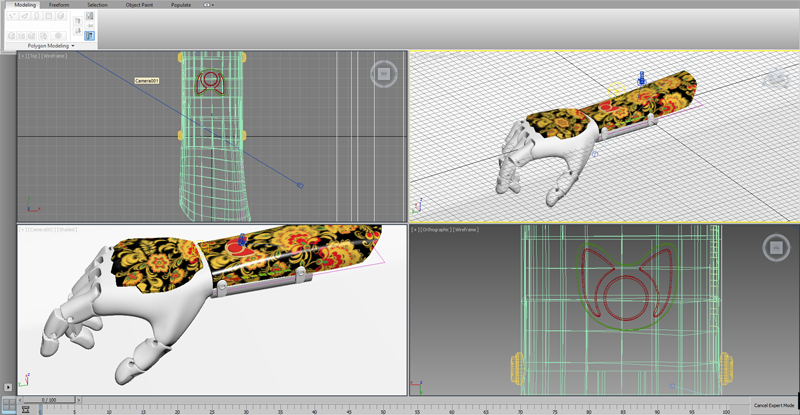Select Border sub-object level icon
Screen dimensions: 800x415
pyautogui.click(x=36, y=16)
